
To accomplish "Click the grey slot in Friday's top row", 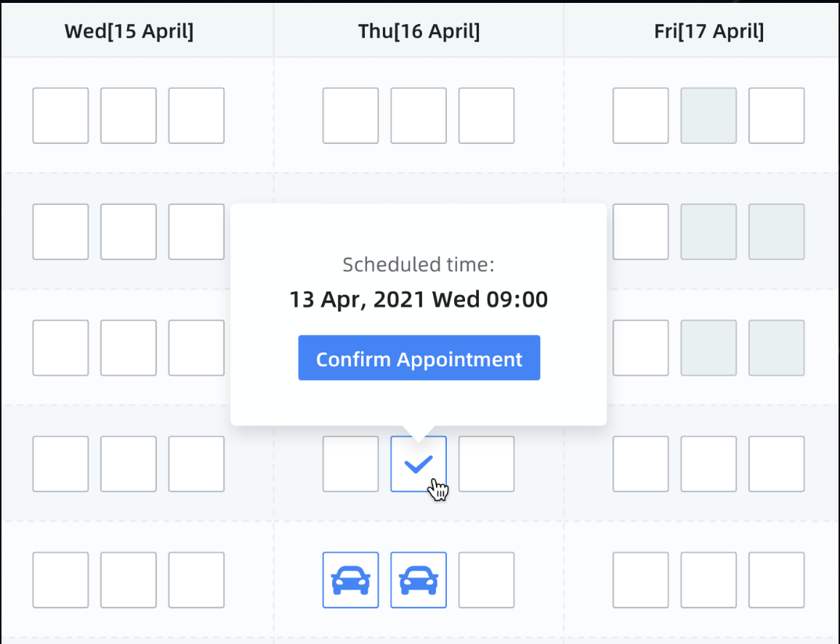I will pyautogui.click(x=708, y=116).
